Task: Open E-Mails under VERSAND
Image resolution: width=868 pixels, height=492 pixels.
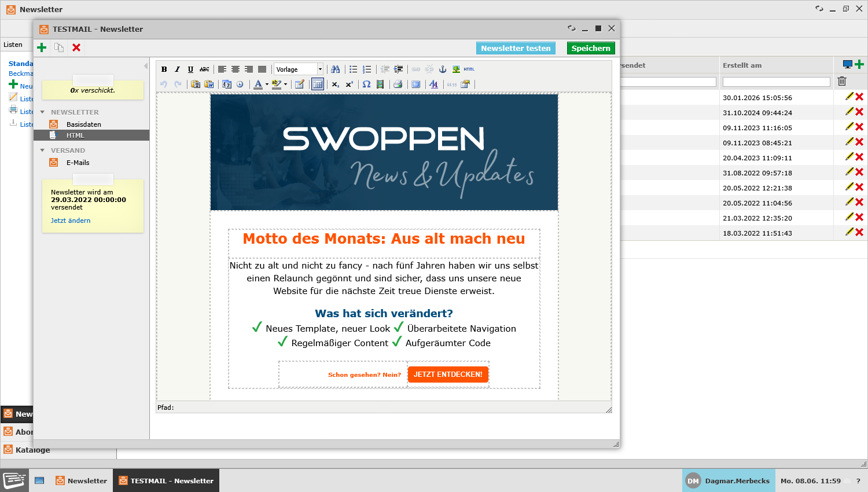Action: 78,163
